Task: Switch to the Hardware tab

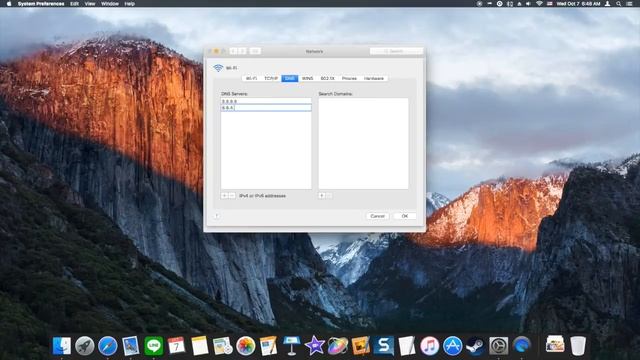Action: tap(374, 78)
